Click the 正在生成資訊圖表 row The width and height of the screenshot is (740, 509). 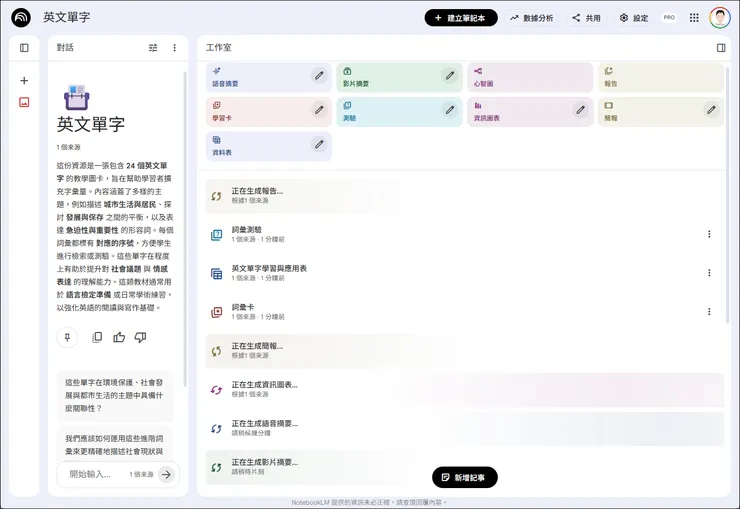[x=464, y=390]
